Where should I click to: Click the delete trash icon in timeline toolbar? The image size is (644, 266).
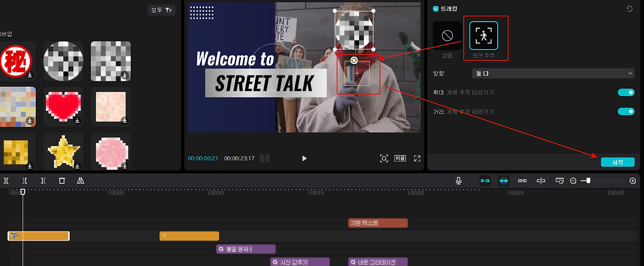pos(62,181)
